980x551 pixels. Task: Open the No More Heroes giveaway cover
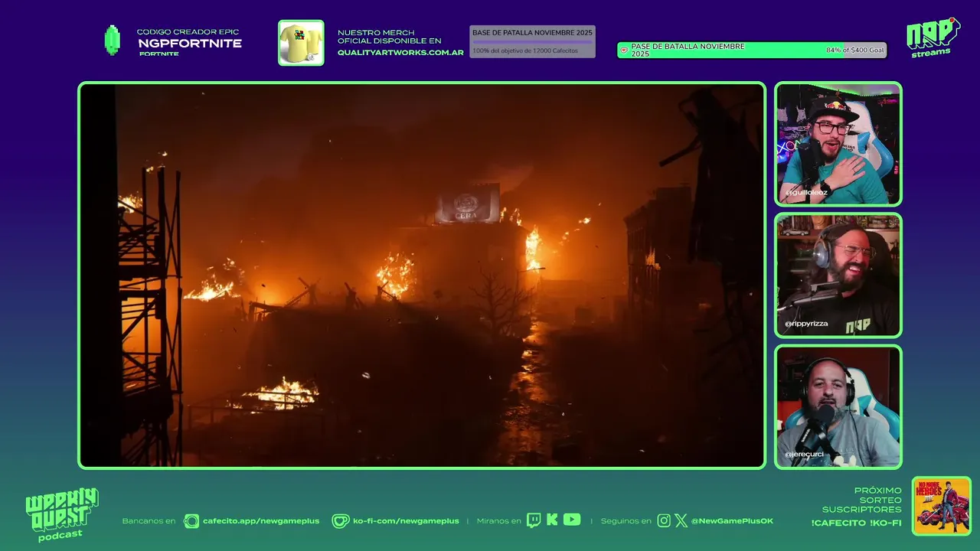pyautogui.click(x=942, y=506)
